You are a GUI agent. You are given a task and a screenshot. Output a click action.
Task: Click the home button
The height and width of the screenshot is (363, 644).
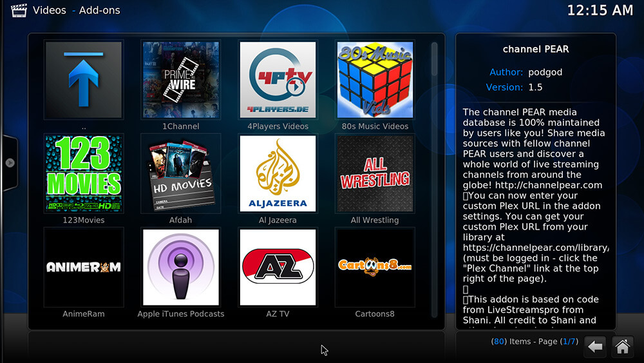pyautogui.click(x=622, y=347)
